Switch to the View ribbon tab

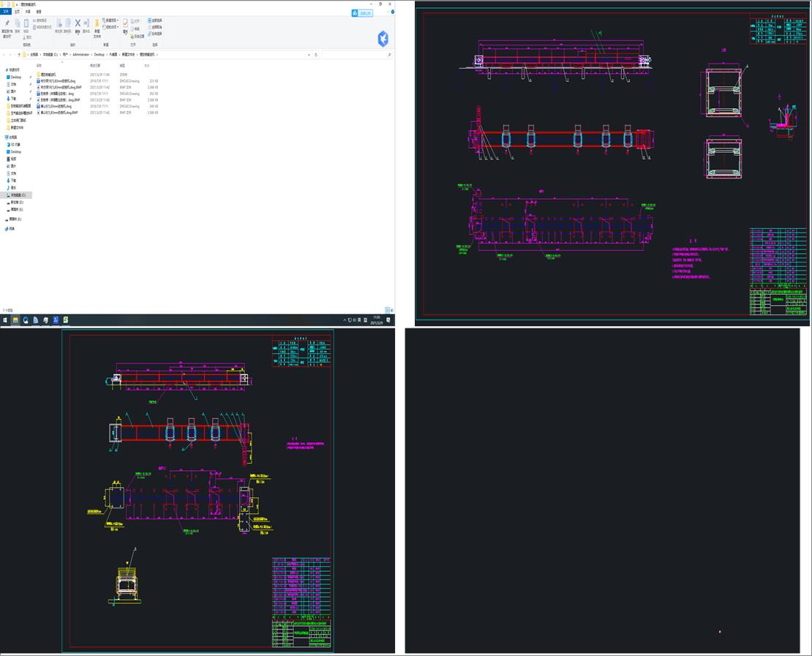(39, 12)
